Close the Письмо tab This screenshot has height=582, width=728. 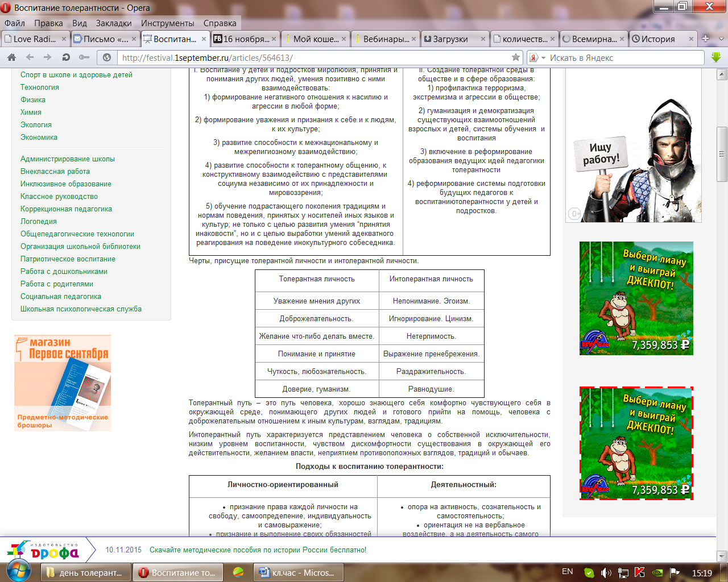point(134,39)
